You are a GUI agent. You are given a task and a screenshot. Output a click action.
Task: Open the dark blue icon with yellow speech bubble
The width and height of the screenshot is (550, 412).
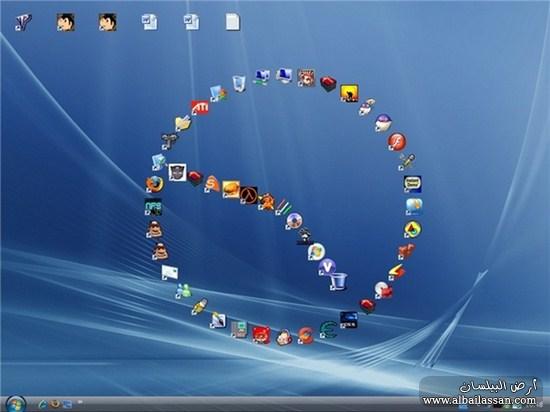(412, 184)
